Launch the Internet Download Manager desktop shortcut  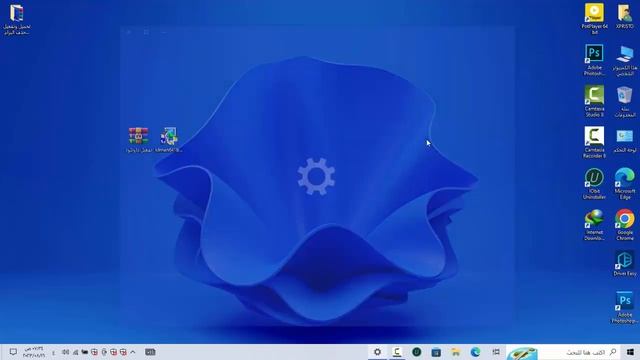594,224
